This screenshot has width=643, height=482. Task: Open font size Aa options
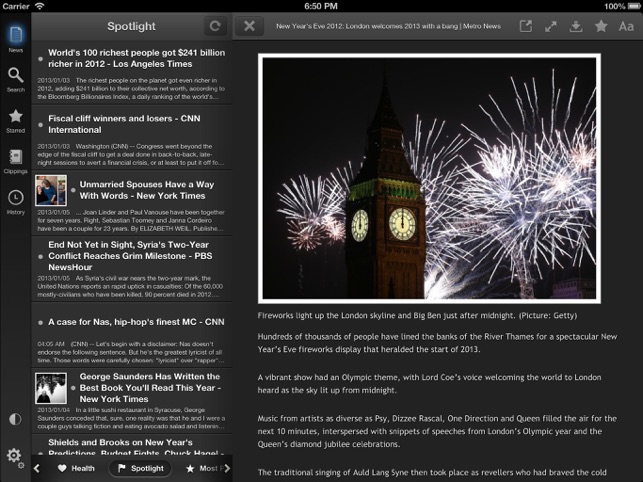pyautogui.click(x=626, y=26)
